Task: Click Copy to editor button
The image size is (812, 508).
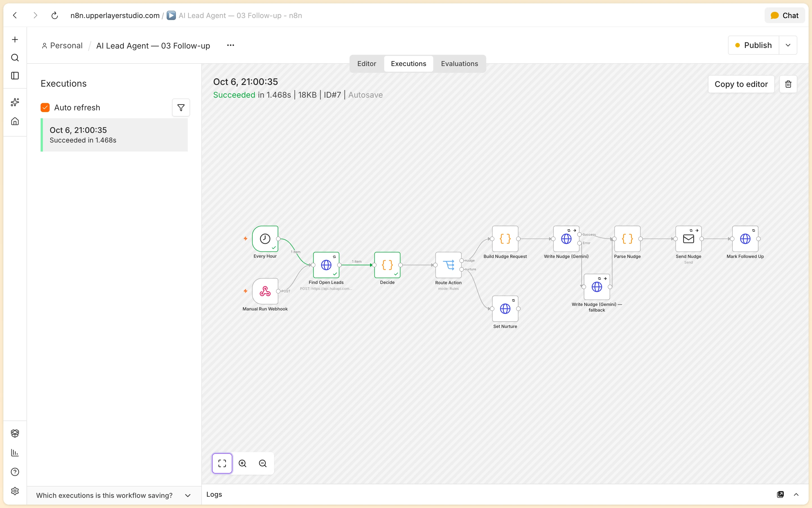Action: click(741, 84)
